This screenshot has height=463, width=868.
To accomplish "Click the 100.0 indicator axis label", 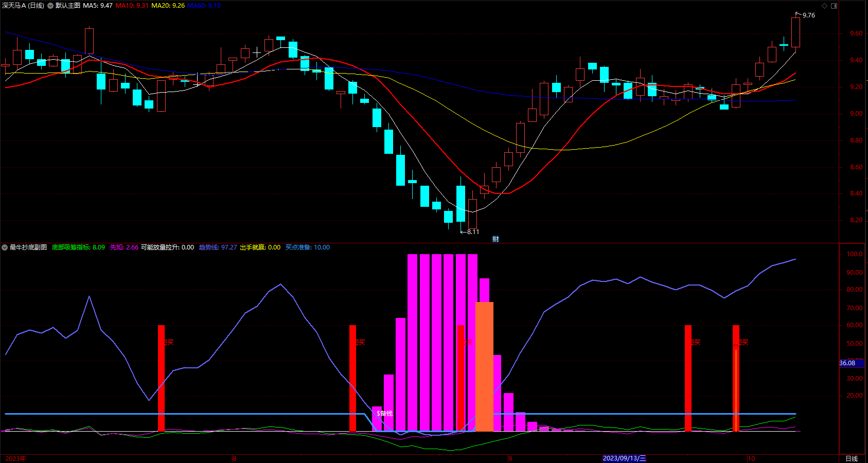I will pos(855,254).
